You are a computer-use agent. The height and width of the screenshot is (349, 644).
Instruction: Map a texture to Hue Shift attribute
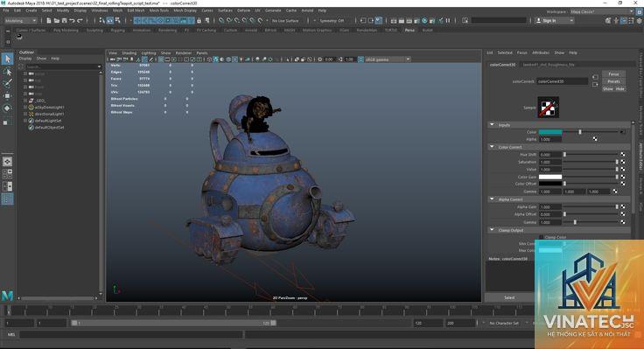(623, 154)
